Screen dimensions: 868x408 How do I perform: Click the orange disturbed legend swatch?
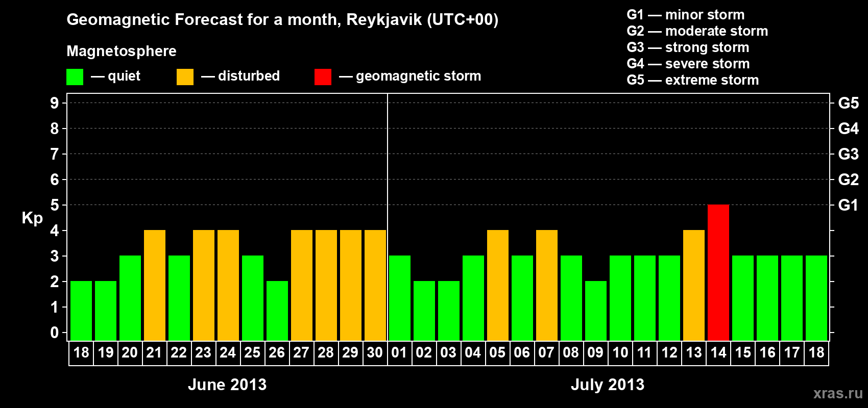pyautogui.click(x=185, y=77)
